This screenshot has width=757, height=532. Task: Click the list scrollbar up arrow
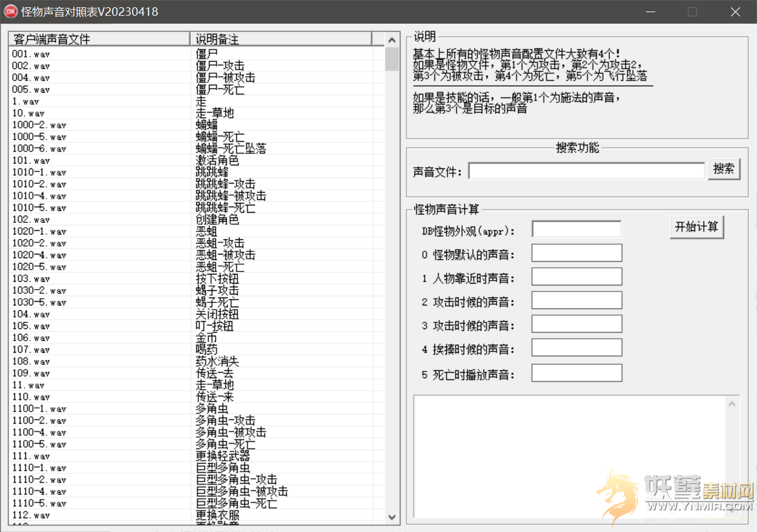coord(392,39)
